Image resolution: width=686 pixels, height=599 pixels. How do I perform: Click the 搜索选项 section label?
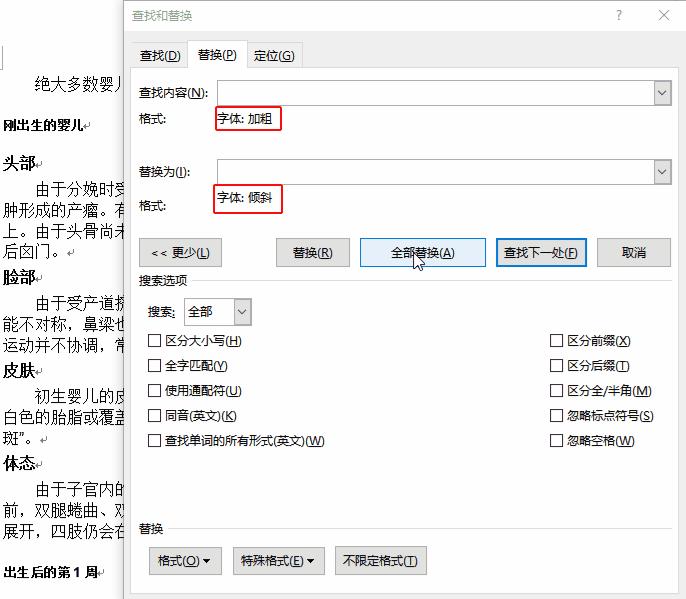(163, 280)
